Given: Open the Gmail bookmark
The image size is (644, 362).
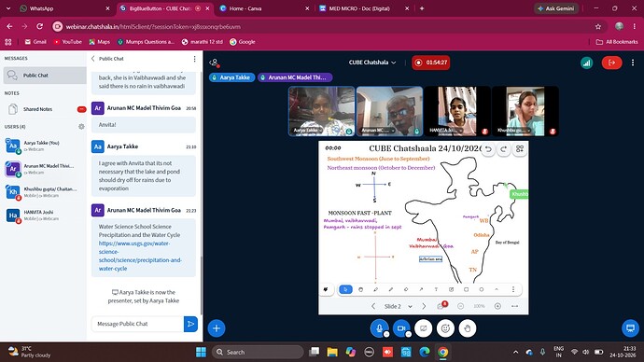Looking at the screenshot, I should click(35, 42).
